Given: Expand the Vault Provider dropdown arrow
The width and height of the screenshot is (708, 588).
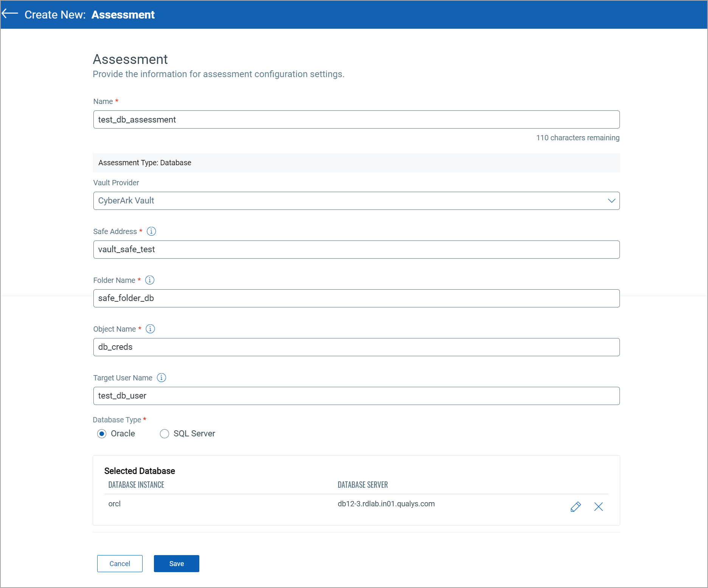Looking at the screenshot, I should coord(611,201).
